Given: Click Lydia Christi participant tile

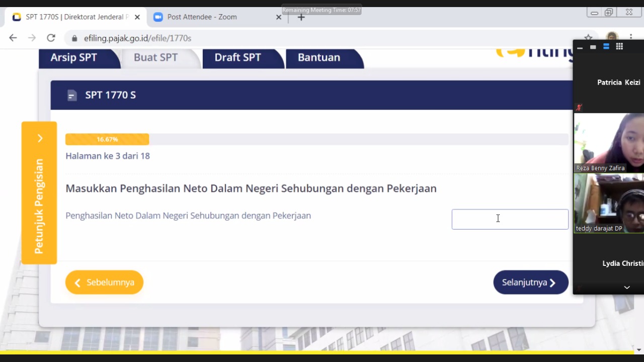Looking at the screenshot, I should click(x=609, y=263).
